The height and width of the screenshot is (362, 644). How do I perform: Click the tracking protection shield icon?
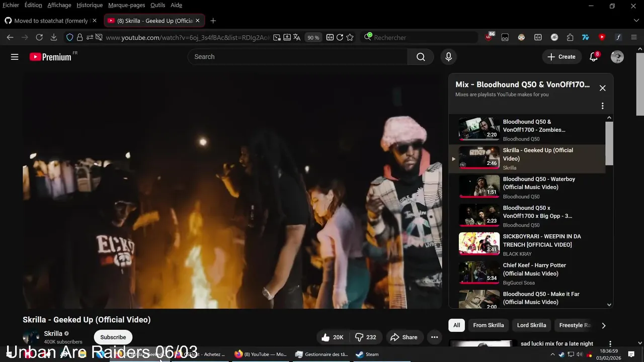(70, 37)
